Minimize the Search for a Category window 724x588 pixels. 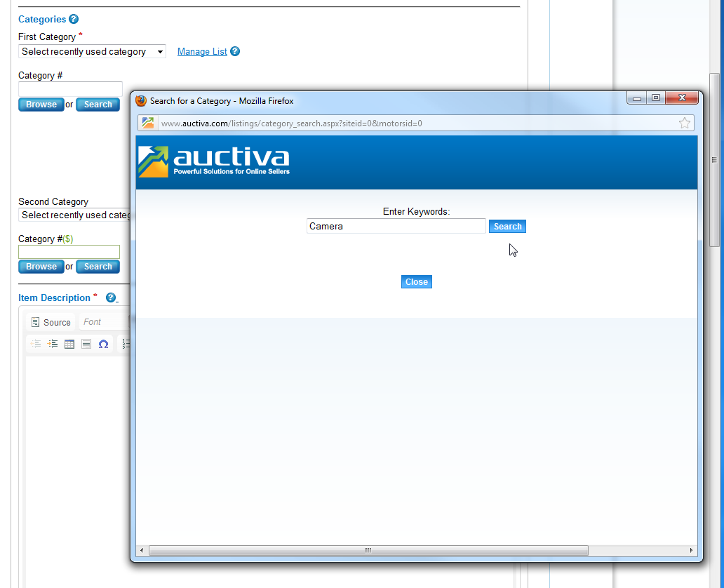637,98
